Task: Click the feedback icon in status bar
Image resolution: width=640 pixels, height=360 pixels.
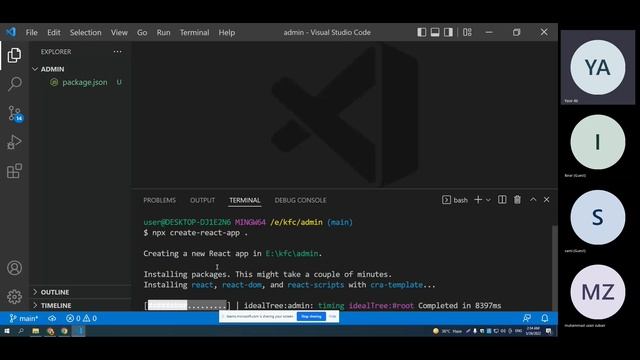Action: tap(527, 318)
